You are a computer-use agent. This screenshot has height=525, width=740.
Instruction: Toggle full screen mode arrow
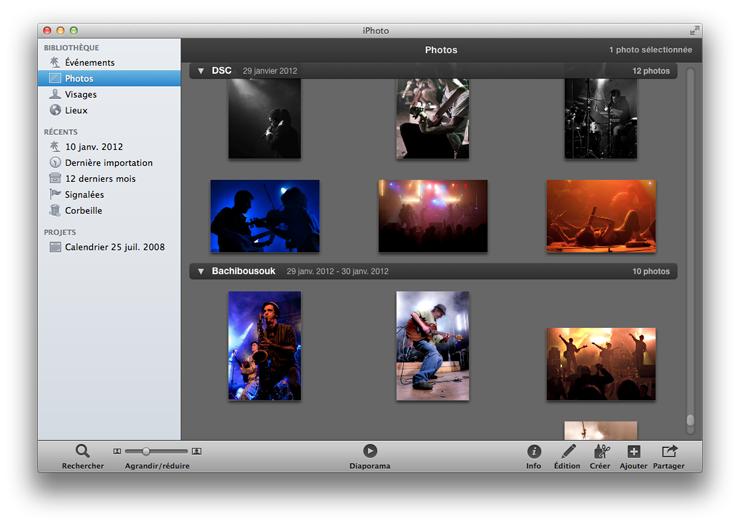[x=694, y=31]
